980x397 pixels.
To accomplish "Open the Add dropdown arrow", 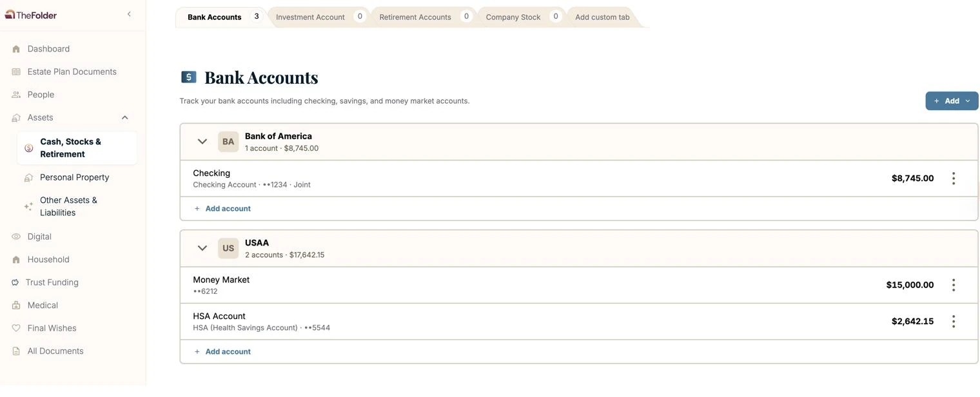I will (x=968, y=101).
